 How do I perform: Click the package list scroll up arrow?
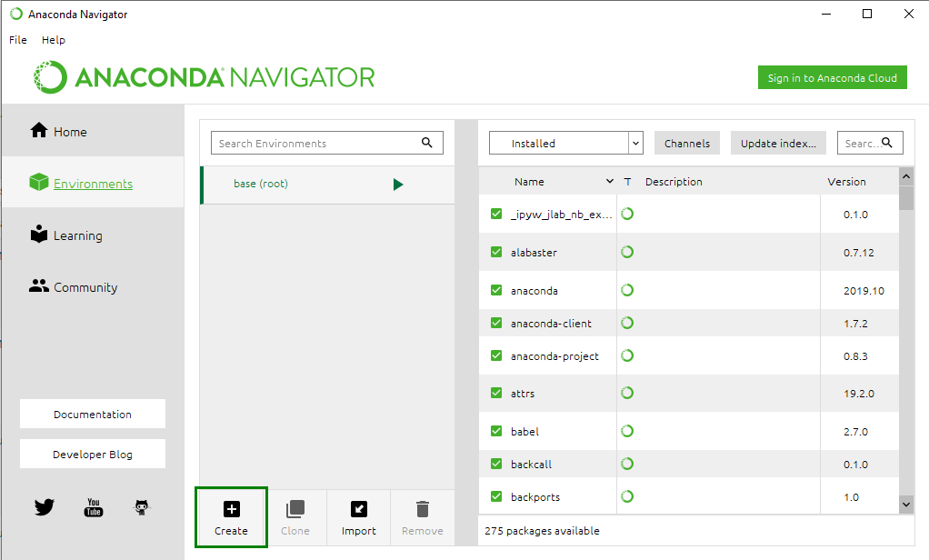pos(906,176)
